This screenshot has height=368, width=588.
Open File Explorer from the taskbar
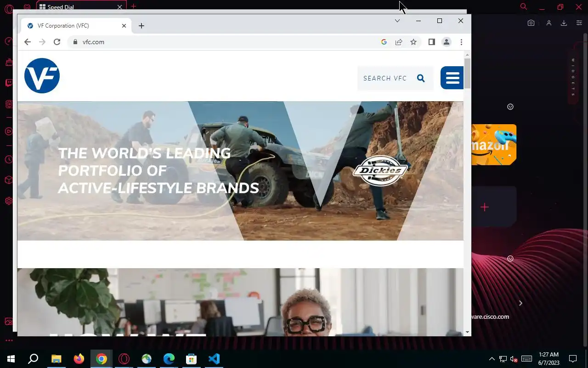pyautogui.click(x=56, y=359)
